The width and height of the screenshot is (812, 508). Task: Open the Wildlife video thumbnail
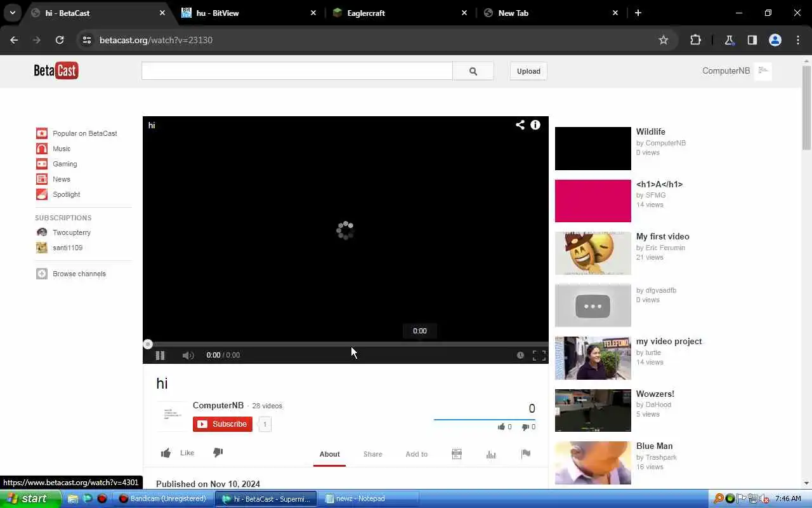pos(593,149)
